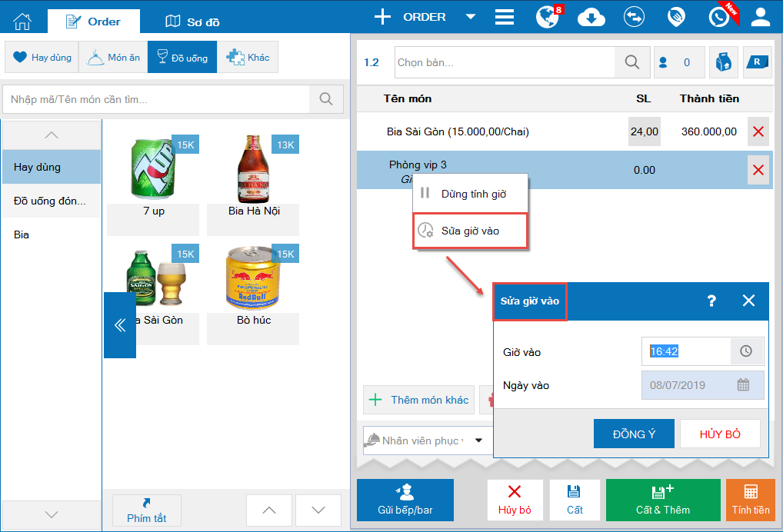Collapse the menu panel with double-chevron
The height and width of the screenshot is (532, 783).
click(120, 325)
